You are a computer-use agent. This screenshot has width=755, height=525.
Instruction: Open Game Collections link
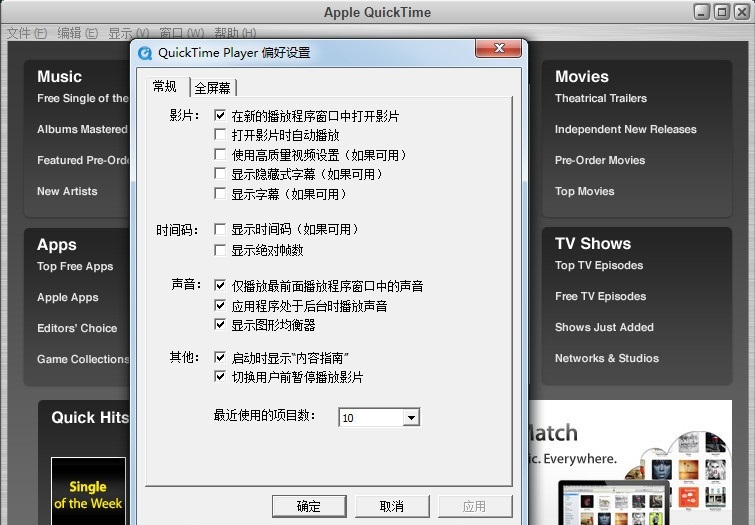(x=83, y=359)
